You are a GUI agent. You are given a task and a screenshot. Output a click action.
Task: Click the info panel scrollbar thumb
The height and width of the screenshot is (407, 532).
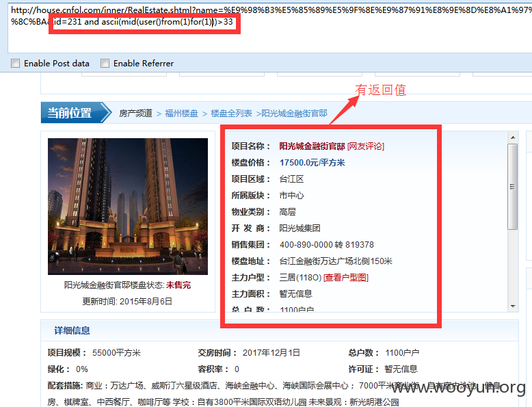(x=513, y=187)
